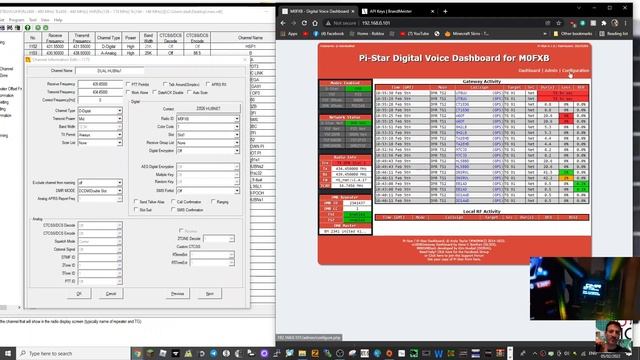The height and width of the screenshot is (360, 640).
Task: Expand the Slot dropdown
Action: click(208, 135)
